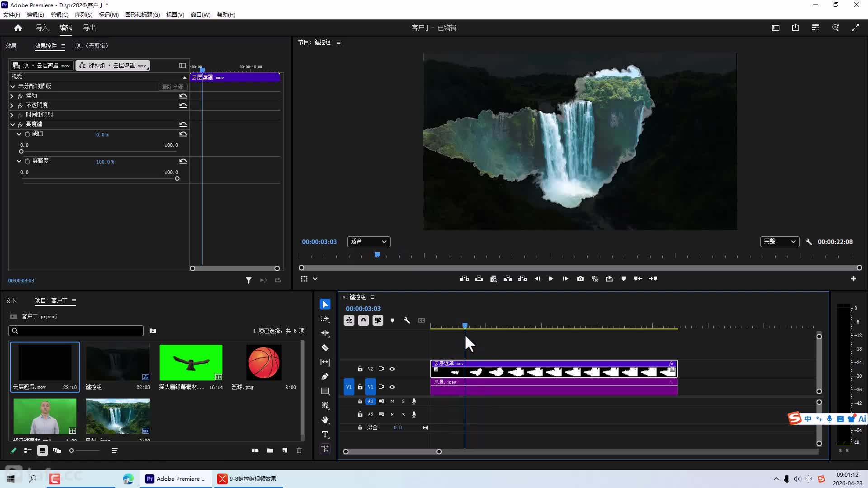Open the 文件(F) menu
Image resolution: width=868 pixels, height=488 pixels.
tap(12, 14)
